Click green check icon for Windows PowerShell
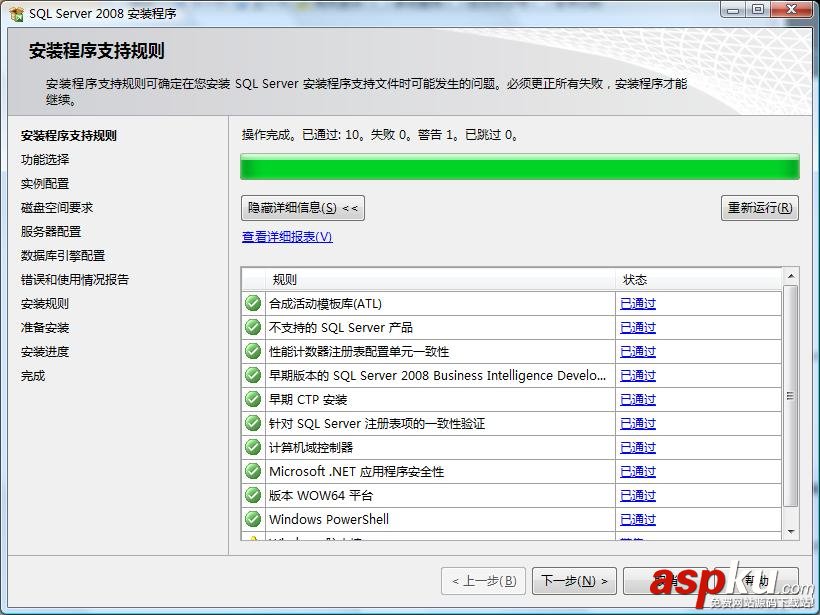 [253, 519]
